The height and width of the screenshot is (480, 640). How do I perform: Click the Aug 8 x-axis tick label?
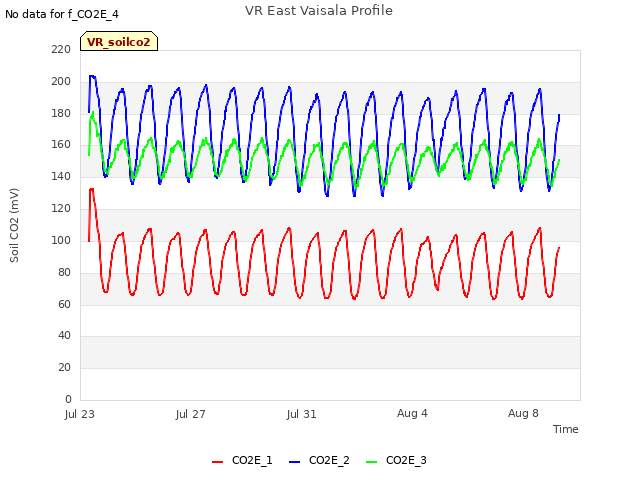tap(523, 413)
